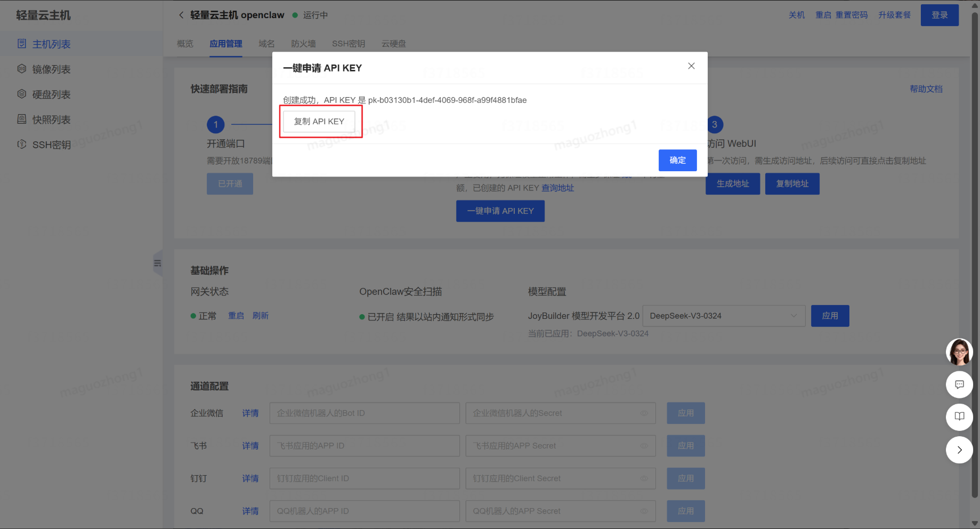Show the 企业微信 Secret via eye icon

pos(644,413)
